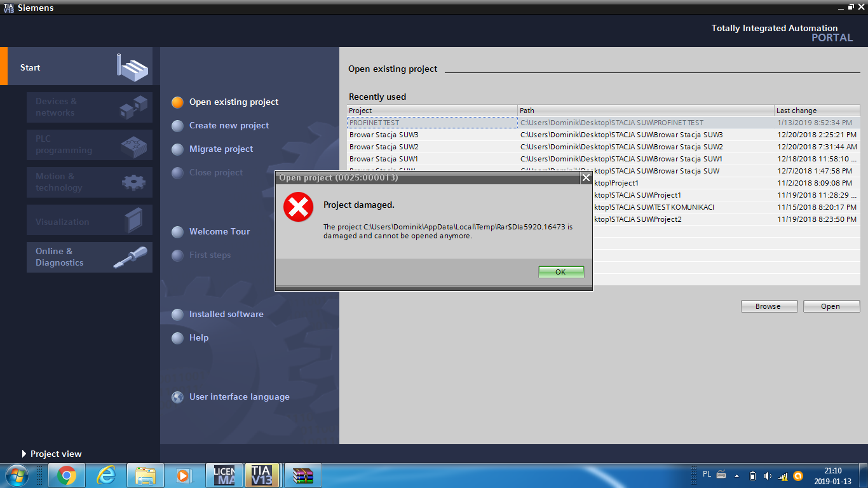The width and height of the screenshot is (868, 488).
Task: Open Windows Explorer folder on taskbar
Action: (145, 475)
